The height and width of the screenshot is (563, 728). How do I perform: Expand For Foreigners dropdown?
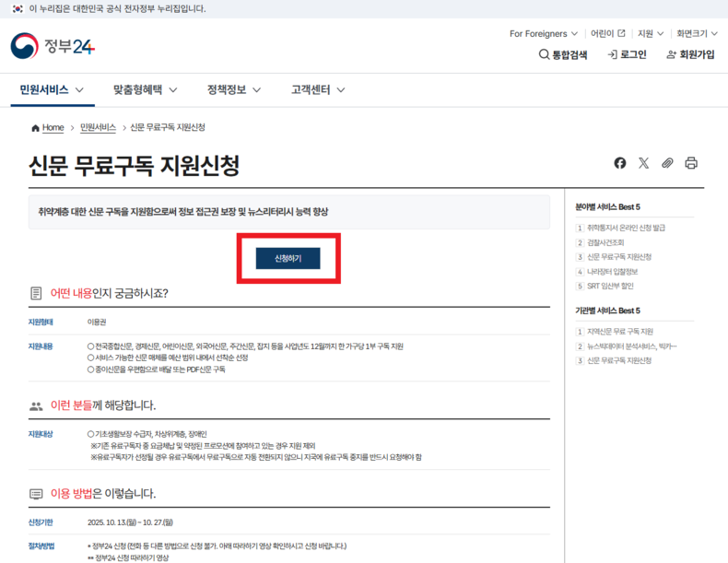coord(544,33)
